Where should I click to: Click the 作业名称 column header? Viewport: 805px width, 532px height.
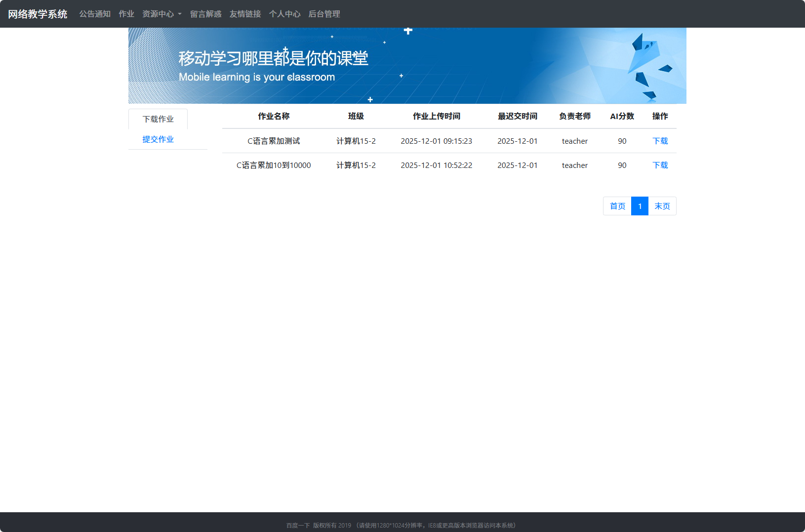(274, 117)
